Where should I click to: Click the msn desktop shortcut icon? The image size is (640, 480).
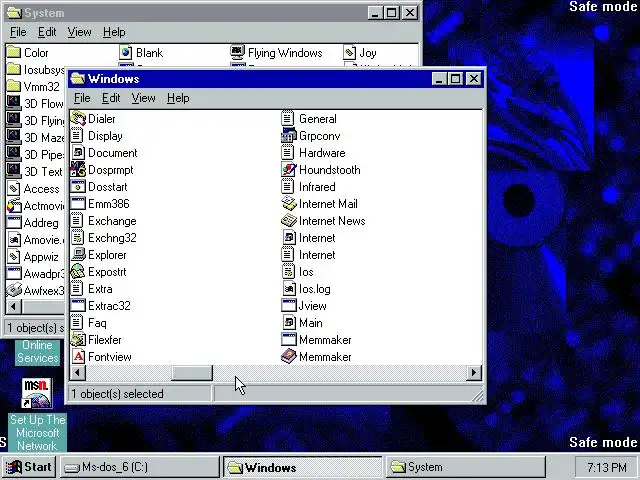[x=37, y=393]
